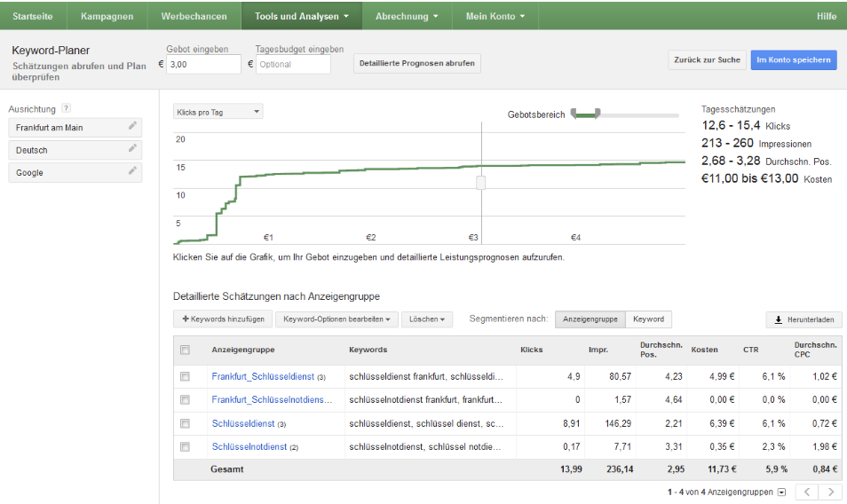Screen dimensions: 847x504
Task: Open Tools und Analysen menu
Action: 301,16
